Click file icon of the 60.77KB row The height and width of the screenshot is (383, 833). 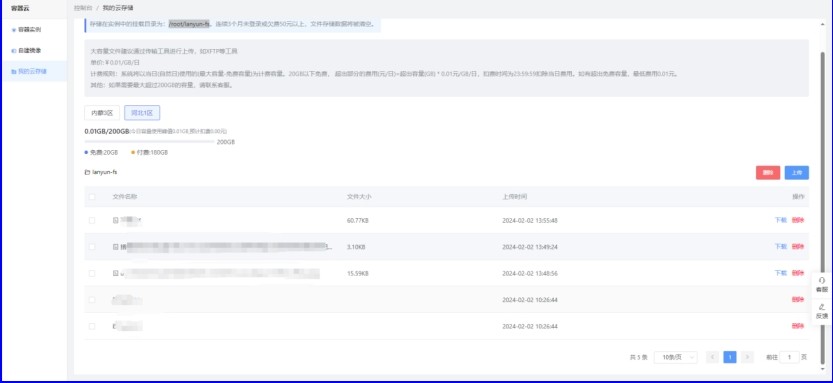115,220
